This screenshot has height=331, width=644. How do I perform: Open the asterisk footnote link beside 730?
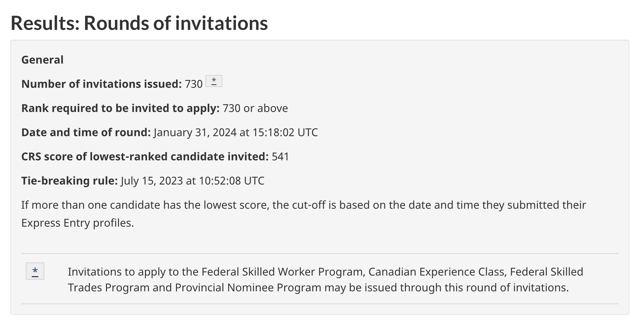click(214, 81)
